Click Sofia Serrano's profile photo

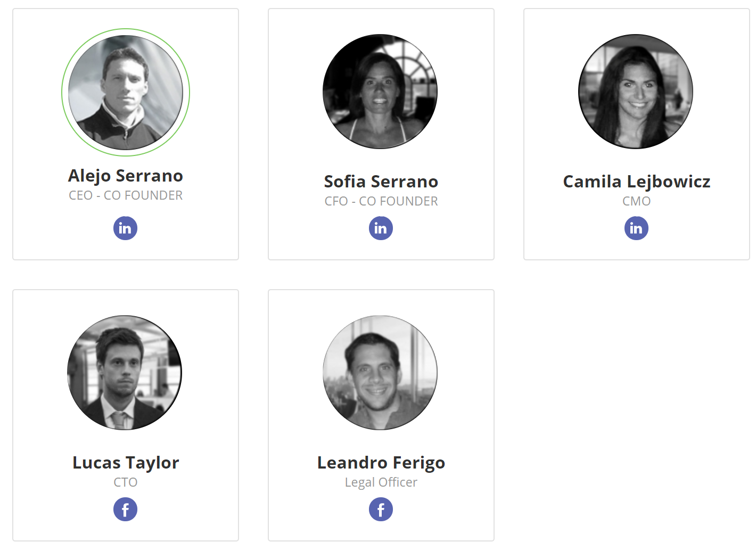click(380, 92)
